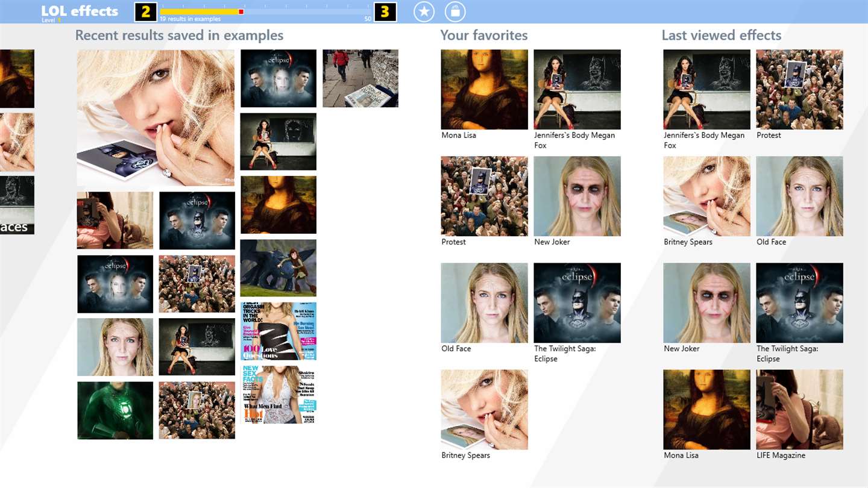Open the "New Sex Facts" magazine result
The width and height of the screenshot is (868, 488).
point(278,395)
